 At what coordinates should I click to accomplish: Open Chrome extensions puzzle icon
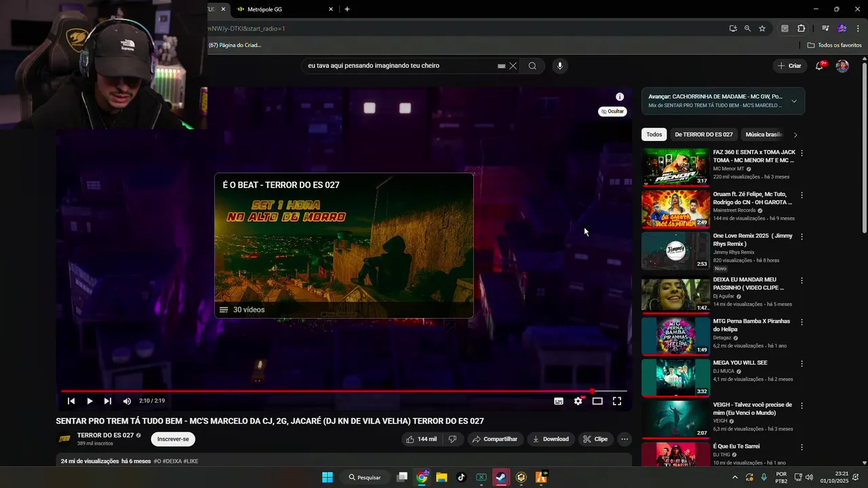point(801,28)
